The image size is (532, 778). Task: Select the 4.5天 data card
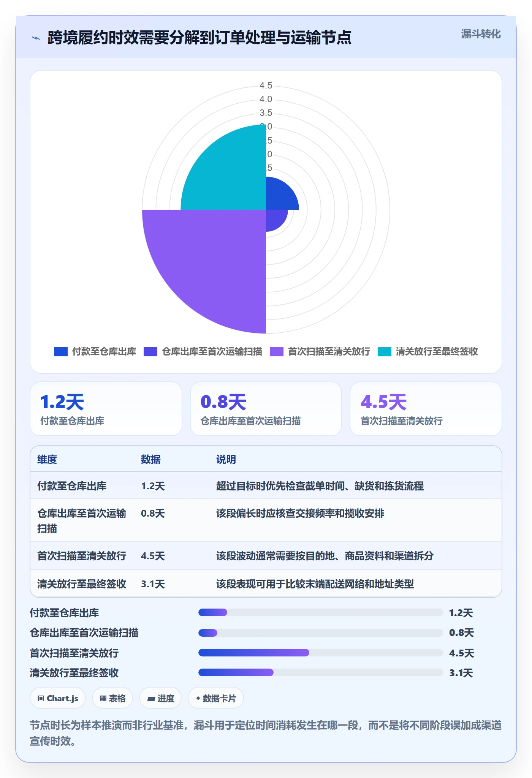pos(426,409)
